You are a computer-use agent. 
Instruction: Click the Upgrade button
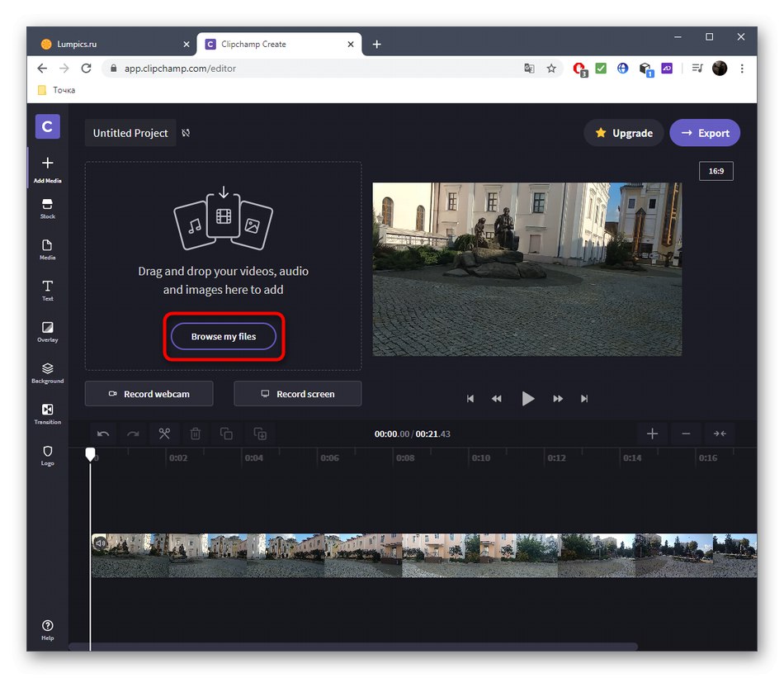pyautogui.click(x=624, y=133)
